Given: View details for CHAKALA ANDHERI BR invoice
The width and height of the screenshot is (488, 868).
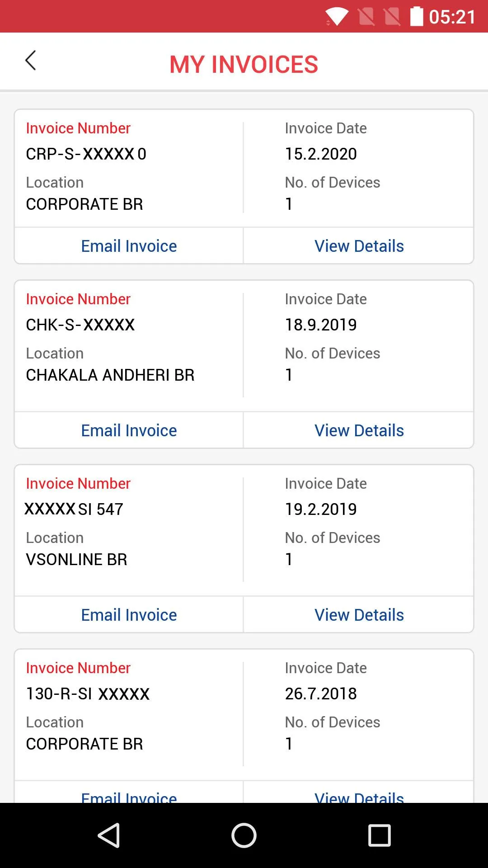Looking at the screenshot, I should click(x=359, y=430).
